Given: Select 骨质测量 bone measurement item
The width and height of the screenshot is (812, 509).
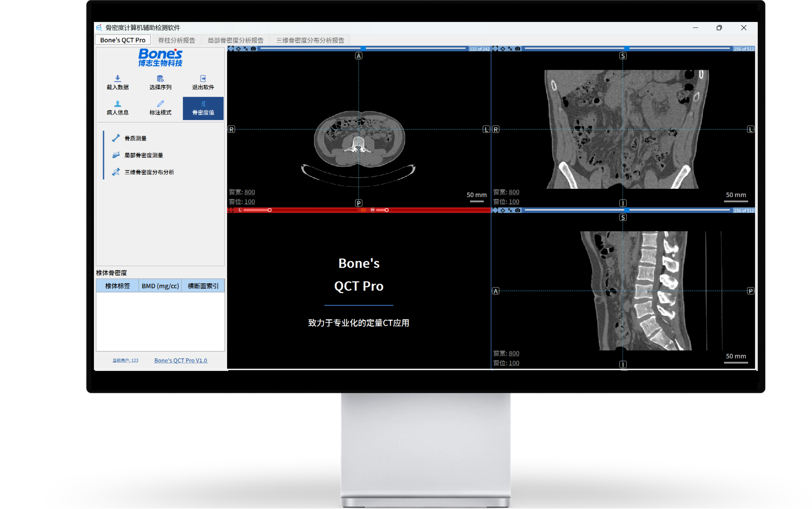Looking at the screenshot, I should coord(135,138).
